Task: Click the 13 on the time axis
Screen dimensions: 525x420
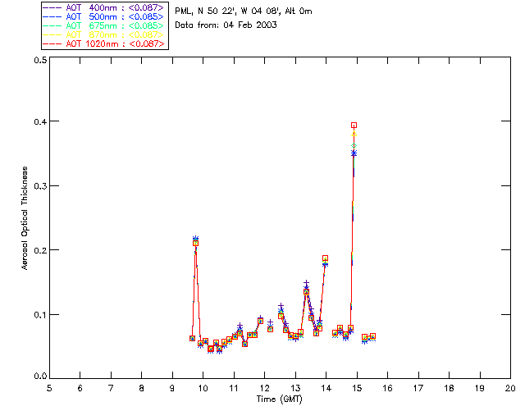Action: coord(295,388)
